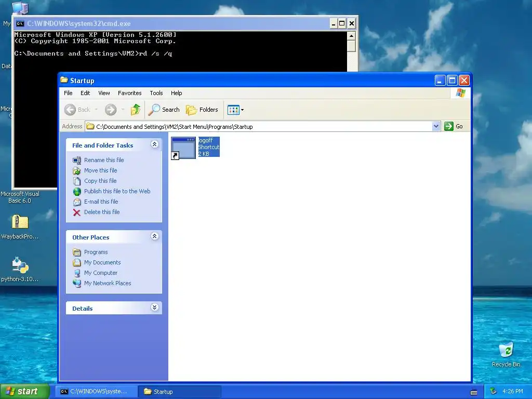Open the Tools menu
The height and width of the screenshot is (399, 532).
pos(156,93)
